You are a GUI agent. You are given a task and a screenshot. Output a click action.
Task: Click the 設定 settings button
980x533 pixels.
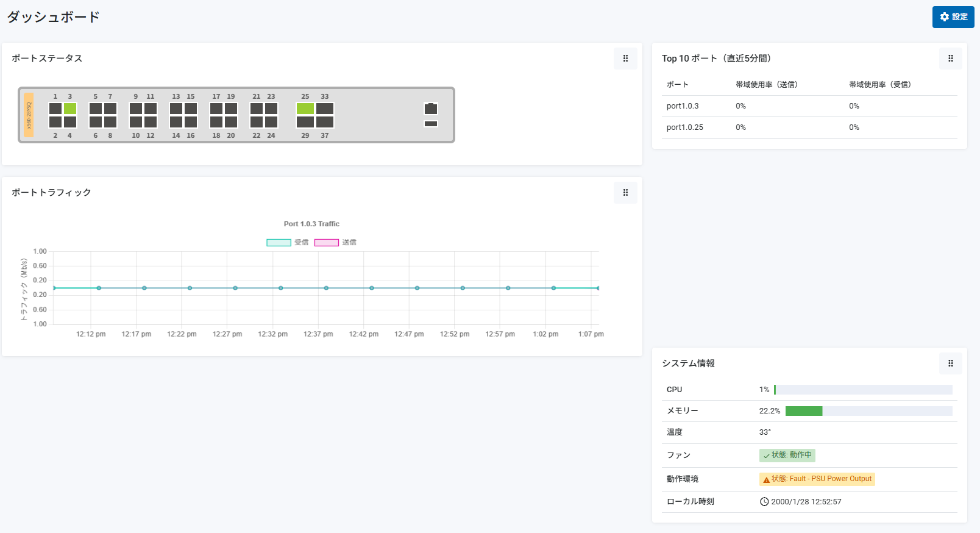(953, 17)
